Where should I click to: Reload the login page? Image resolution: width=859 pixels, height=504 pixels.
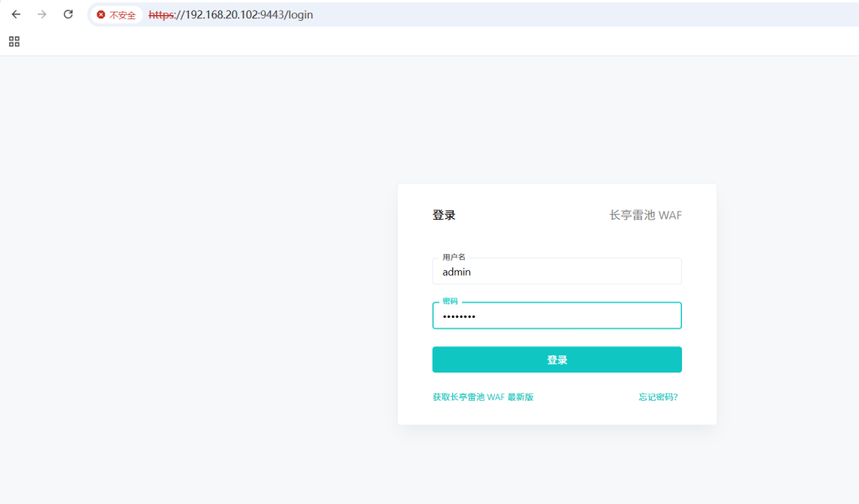coord(69,14)
